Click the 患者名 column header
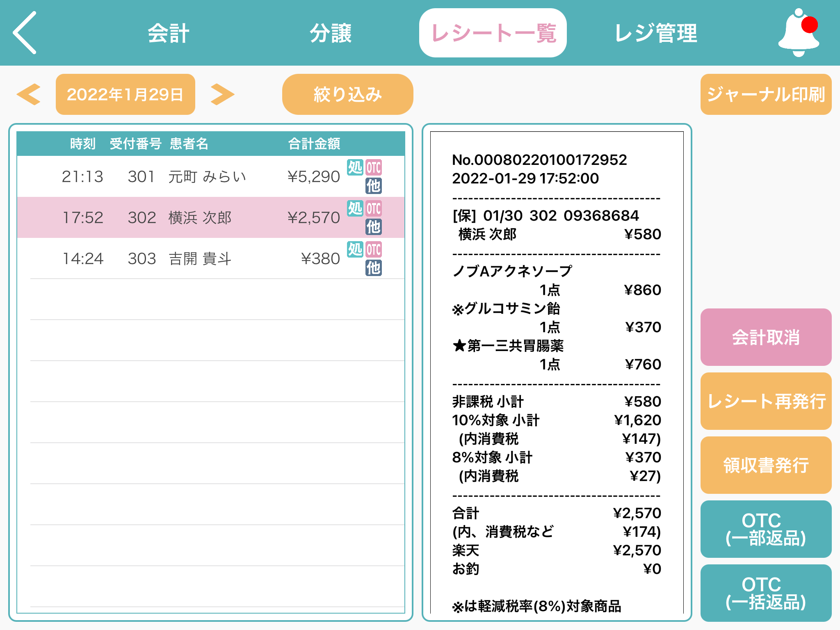 [189, 144]
